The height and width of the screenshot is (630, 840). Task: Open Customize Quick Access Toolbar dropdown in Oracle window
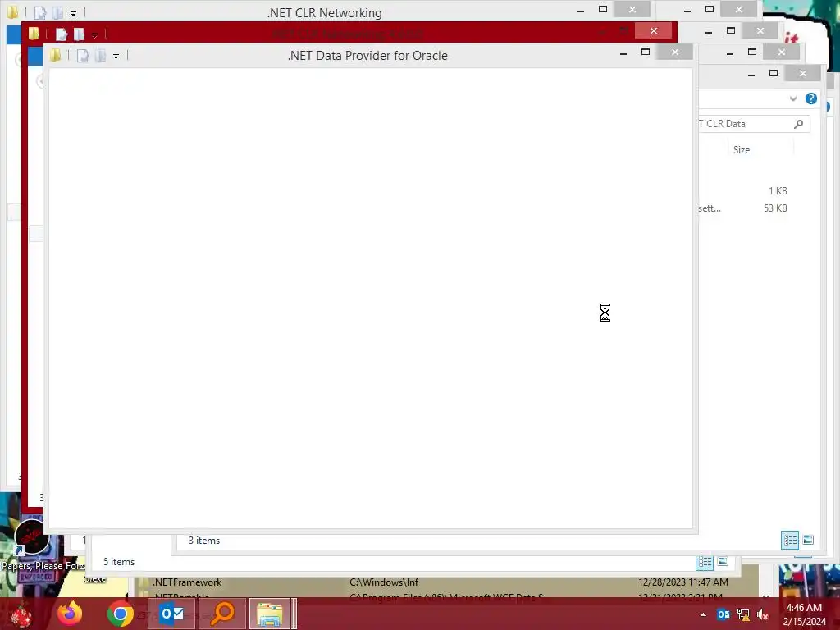(116, 57)
